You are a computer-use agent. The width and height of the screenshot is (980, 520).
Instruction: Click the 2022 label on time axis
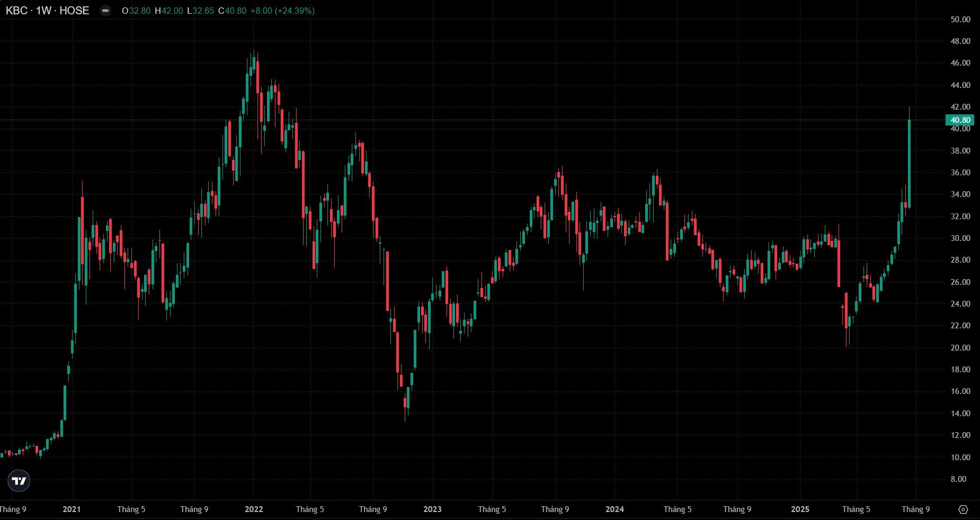click(x=254, y=509)
